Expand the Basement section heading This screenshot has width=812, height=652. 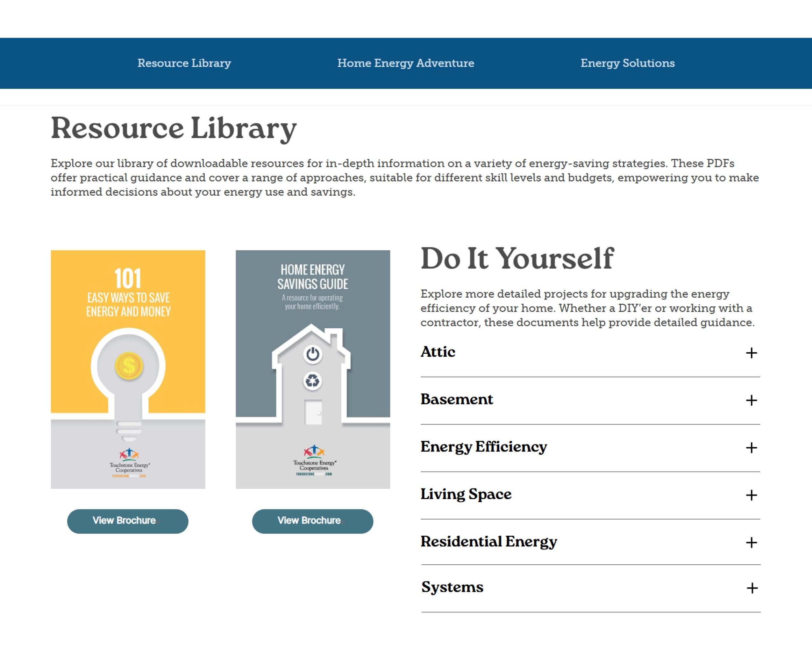click(x=456, y=400)
